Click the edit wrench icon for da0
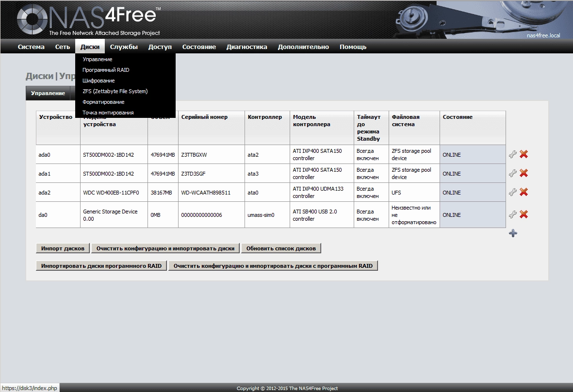 [513, 214]
